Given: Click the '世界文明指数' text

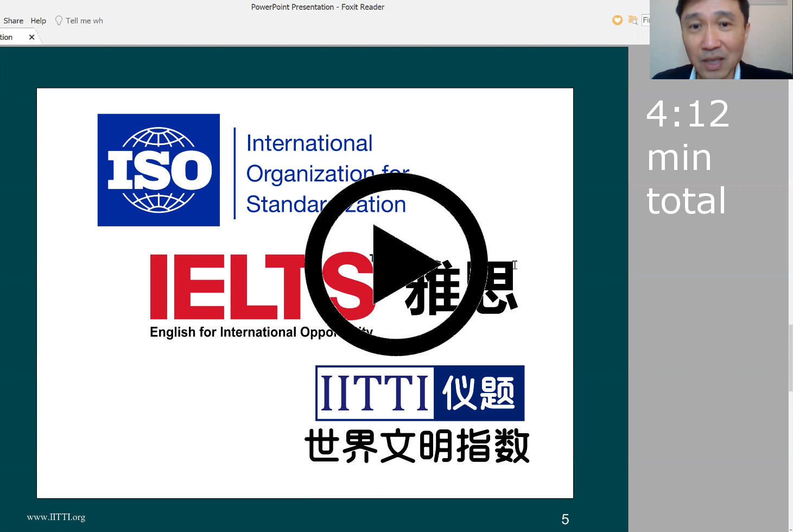Looking at the screenshot, I should (x=417, y=446).
